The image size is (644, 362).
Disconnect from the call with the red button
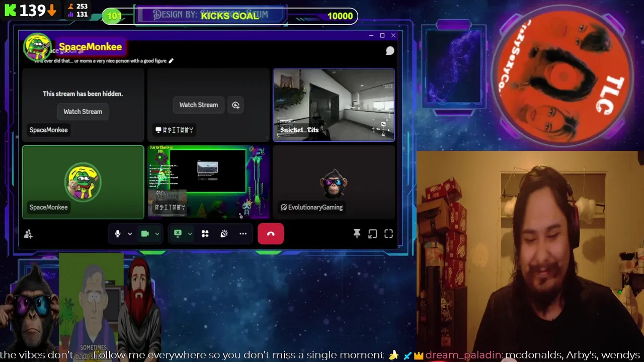(x=271, y=234)
